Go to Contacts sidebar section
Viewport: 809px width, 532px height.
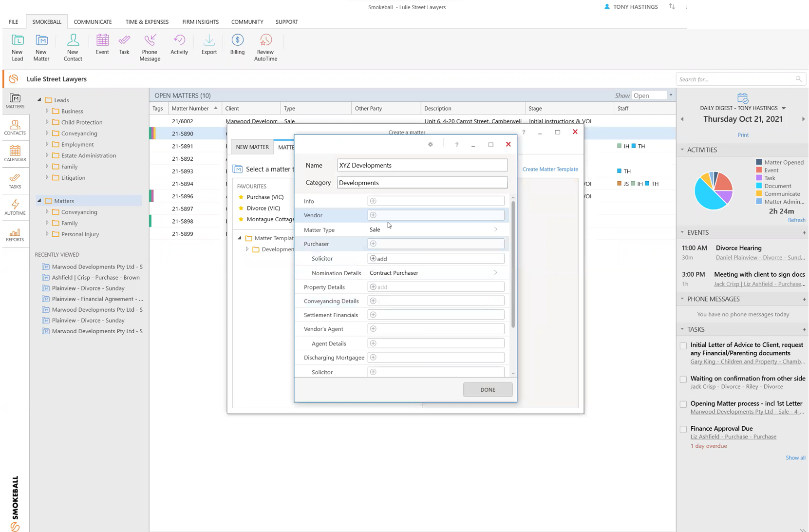pyautogui.click(x=15, y=128)
